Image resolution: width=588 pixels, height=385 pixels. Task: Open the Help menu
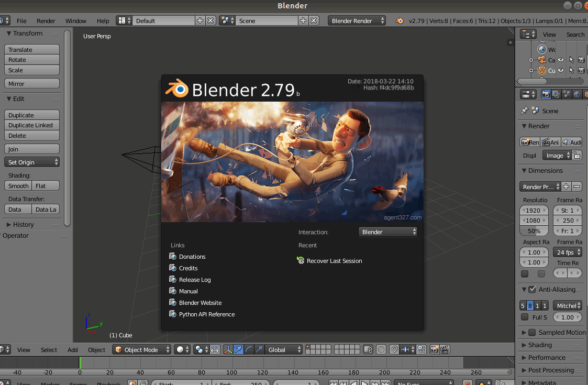(x=103, y=20)
